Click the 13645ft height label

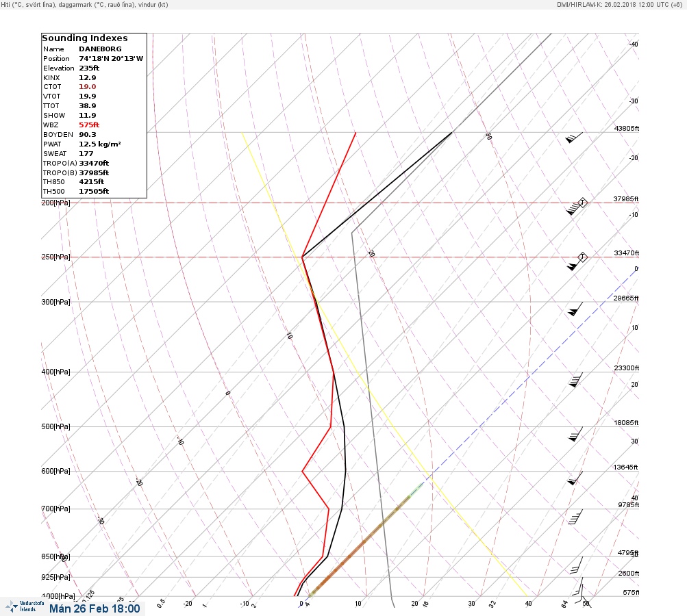[x=625, y=467]
